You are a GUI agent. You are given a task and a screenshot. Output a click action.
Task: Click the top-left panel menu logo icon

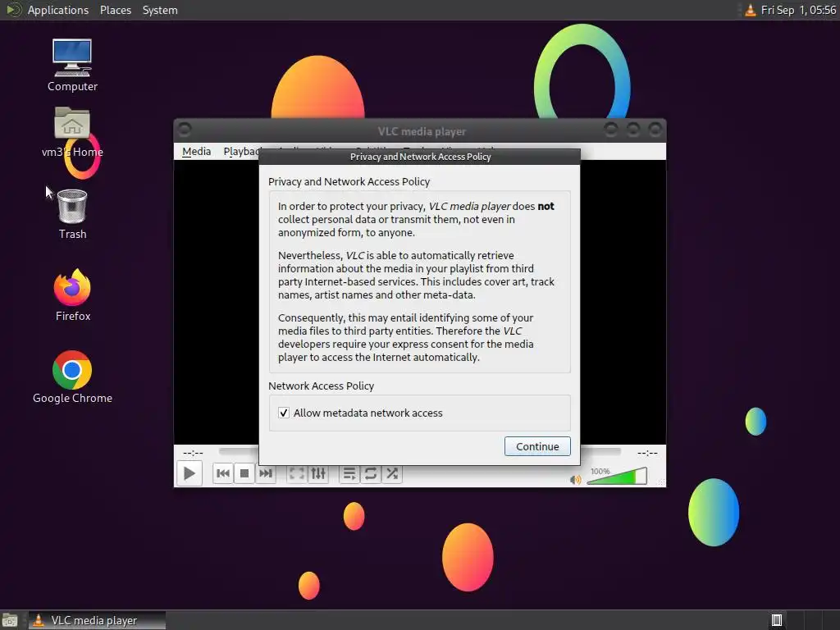click(13, 10)
